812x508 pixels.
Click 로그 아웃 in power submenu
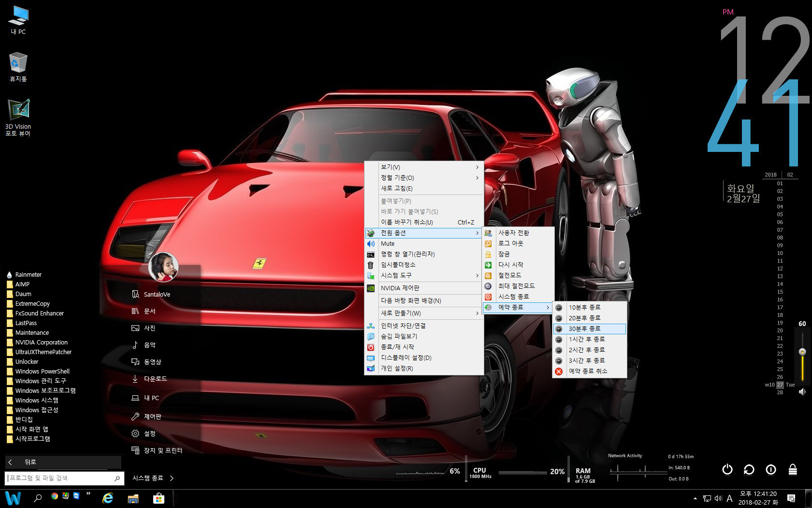[518, 243]
